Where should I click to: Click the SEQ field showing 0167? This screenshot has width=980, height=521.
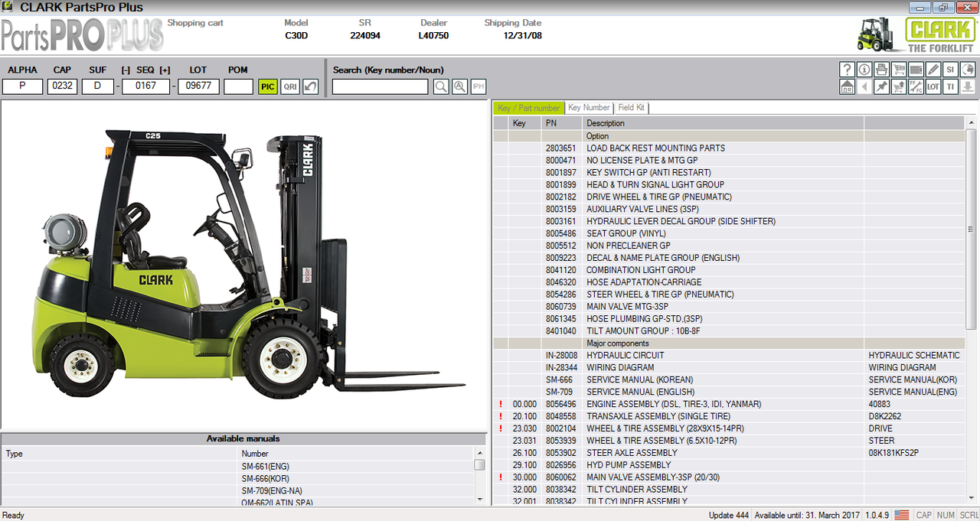(x=145, y=86)
